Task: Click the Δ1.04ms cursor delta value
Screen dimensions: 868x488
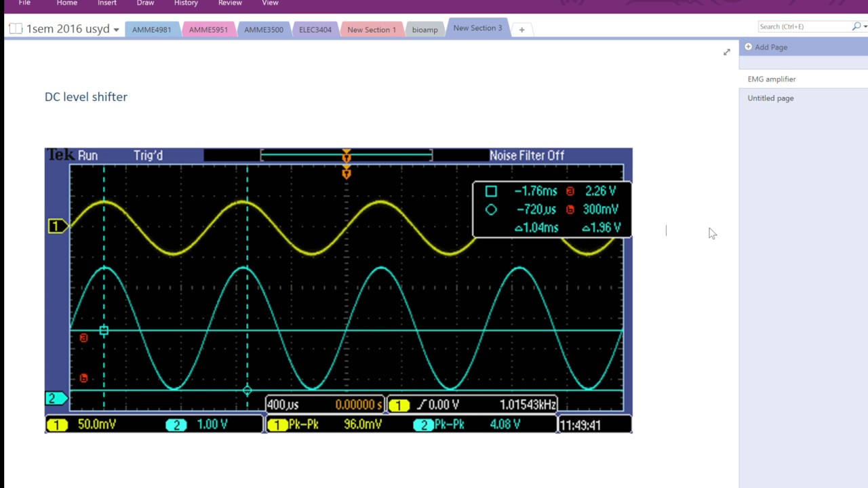Action: pyautogui.click(x=536, y=228)
